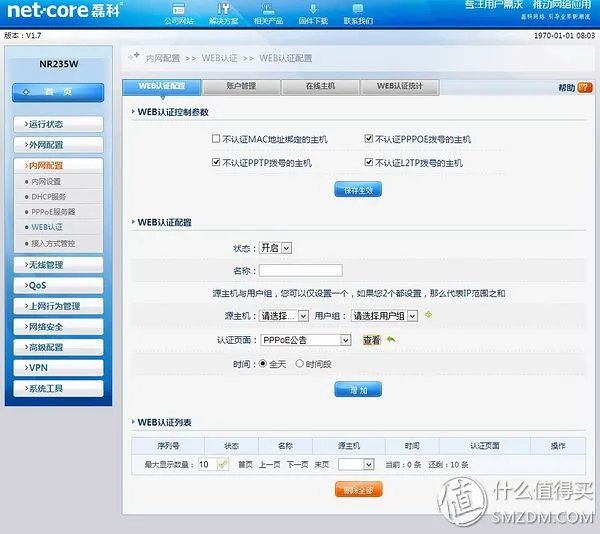Screen dimensions: 600x534
Task: Expand 外网配置 sidebar menu
Action: coord(58,145)
